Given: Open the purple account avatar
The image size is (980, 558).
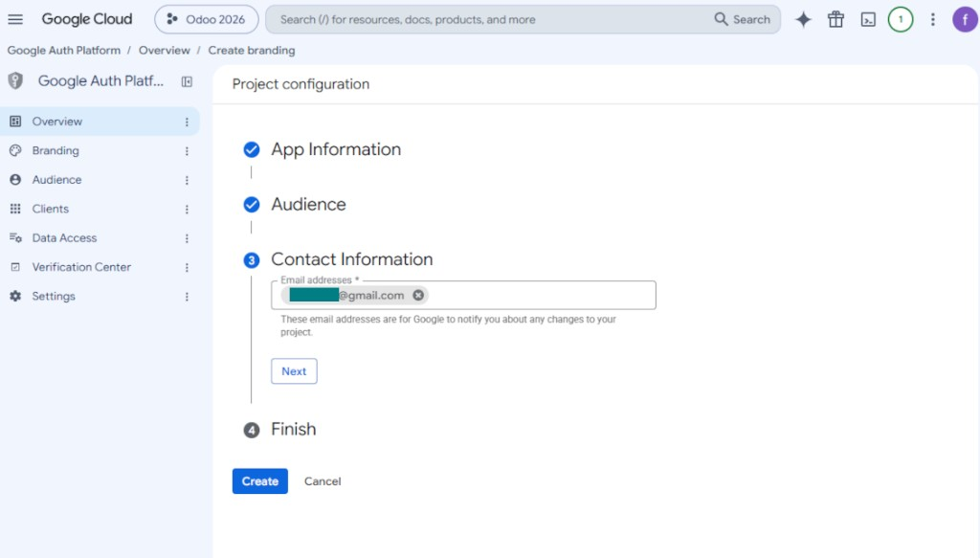Looking at the screenshot, I should point(965,19).
